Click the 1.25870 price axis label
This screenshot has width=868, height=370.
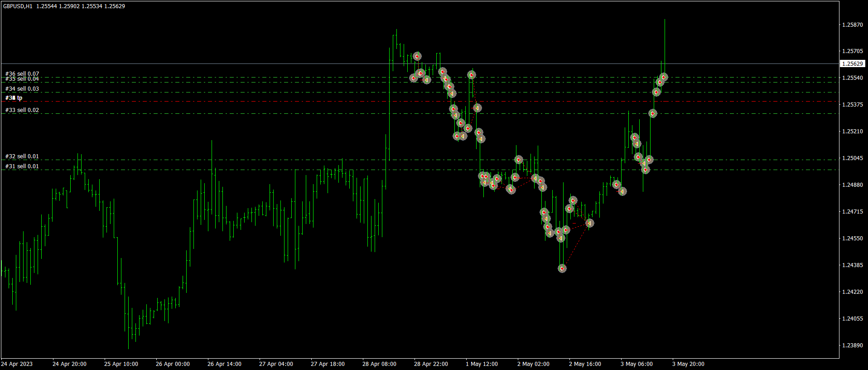pyautogui.click(x=853, y=25)
